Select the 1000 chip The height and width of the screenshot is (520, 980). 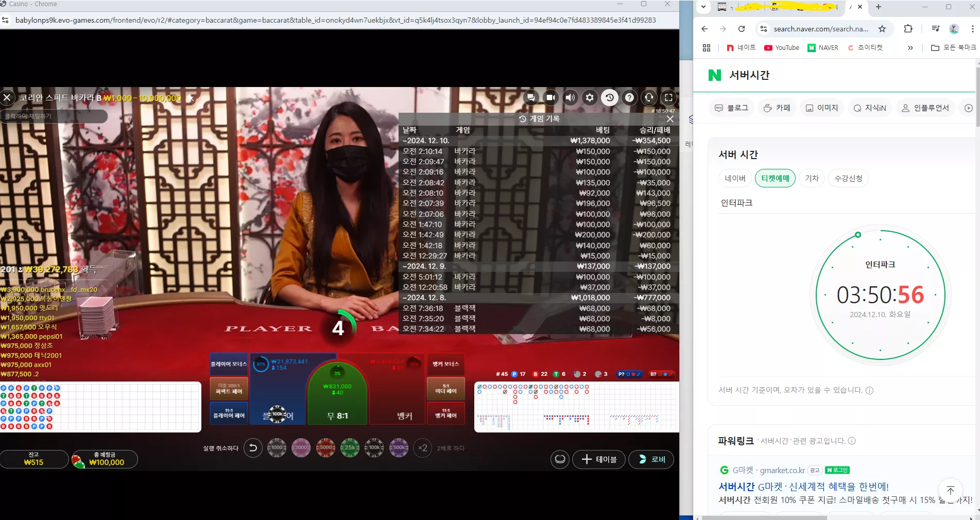[277, 448]
